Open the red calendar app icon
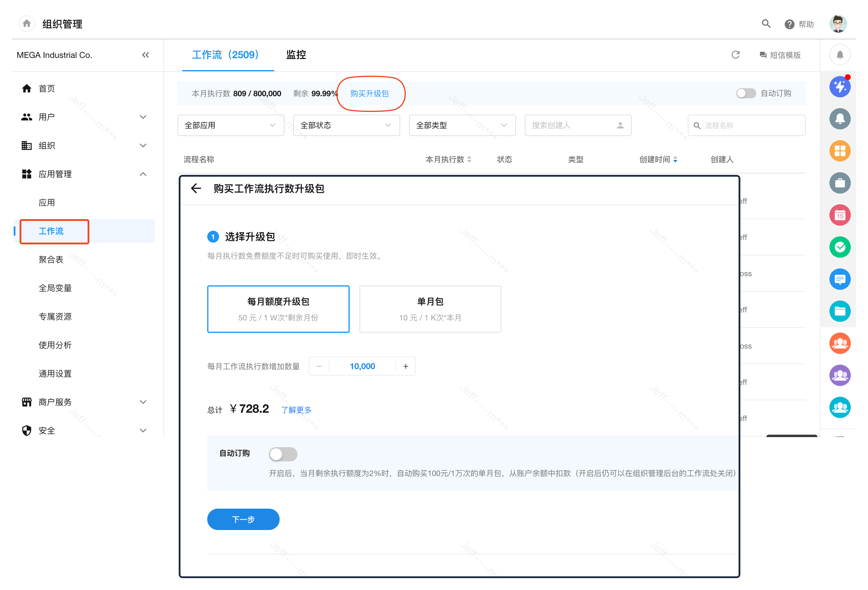Viewport: 868px width, 590px height. tap(840, 215)
